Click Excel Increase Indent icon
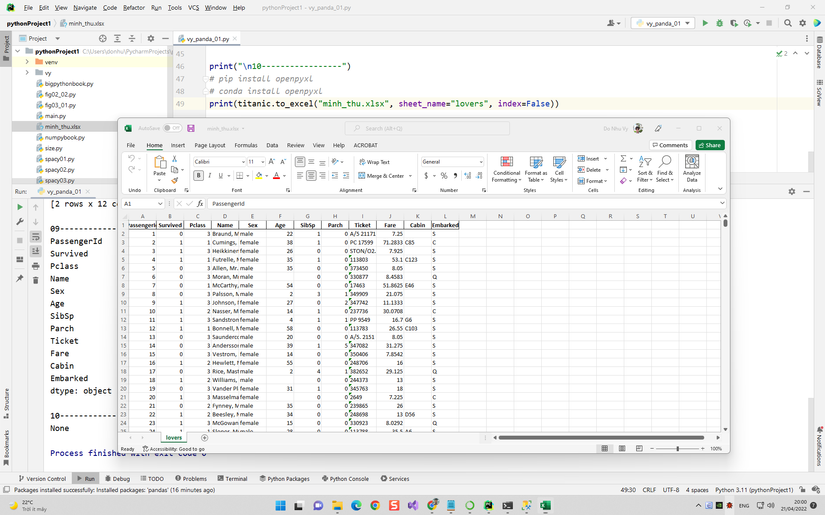Image resolution: width=825 pixels, height=515 pixels. (x=346, y=176)
